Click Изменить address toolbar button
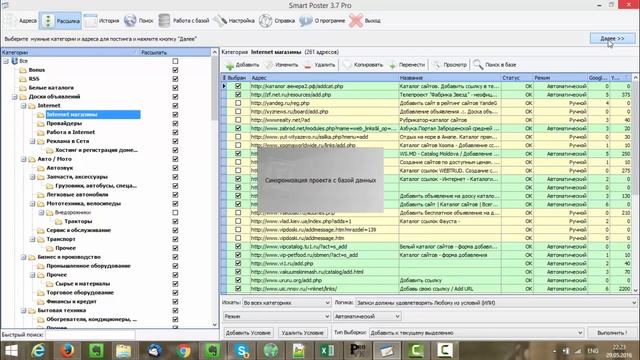Viewport: 640px width, 360px height. tap(282, 64)
